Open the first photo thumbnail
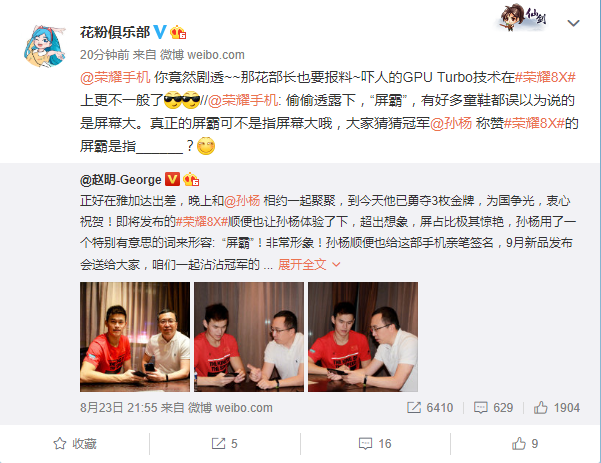This screenshot has width=601, height=463. click(x=135, y=337)
